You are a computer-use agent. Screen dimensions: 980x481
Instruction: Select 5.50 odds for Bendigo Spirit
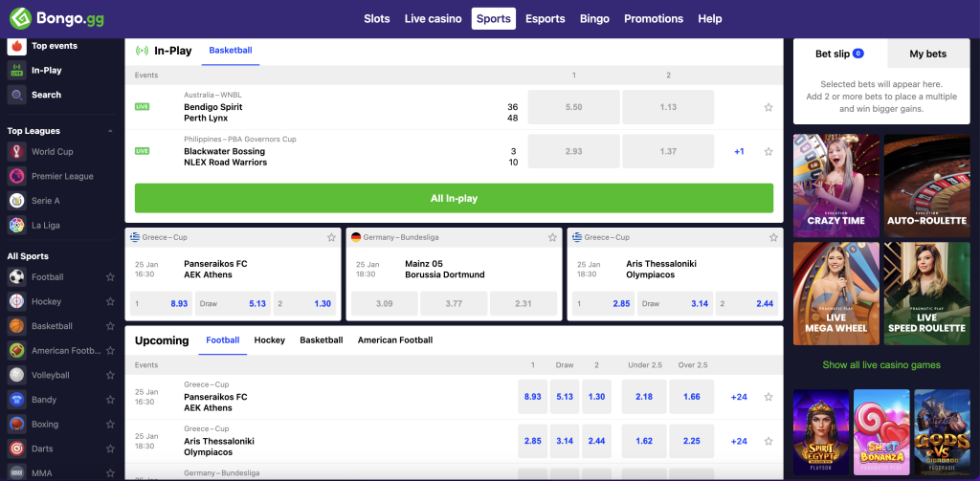tap(574, 107)
